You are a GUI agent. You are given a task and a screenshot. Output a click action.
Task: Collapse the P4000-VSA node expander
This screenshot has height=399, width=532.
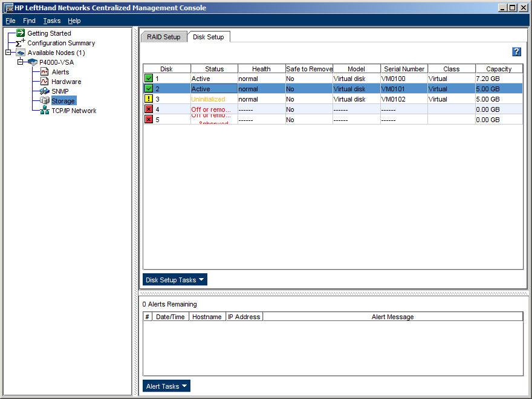tap(20, 62)
